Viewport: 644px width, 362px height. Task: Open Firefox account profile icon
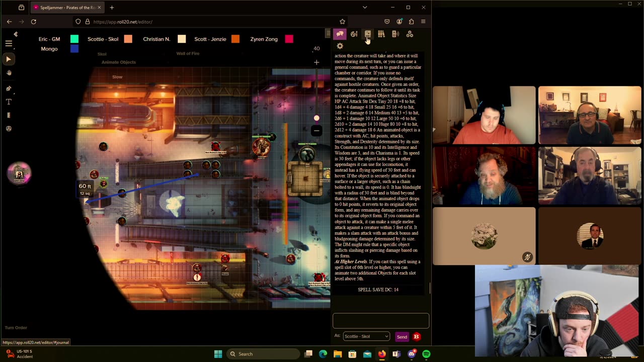(399, 22)
